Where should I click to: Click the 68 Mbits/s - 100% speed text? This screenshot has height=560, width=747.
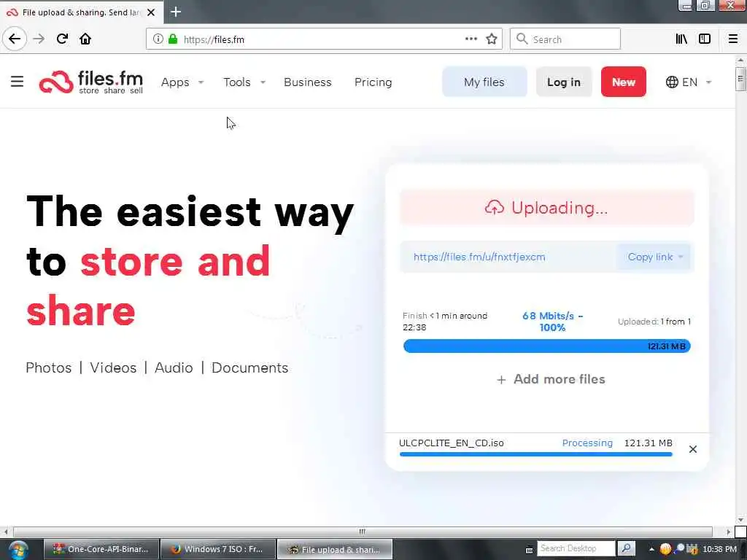(x=553, y=322)
